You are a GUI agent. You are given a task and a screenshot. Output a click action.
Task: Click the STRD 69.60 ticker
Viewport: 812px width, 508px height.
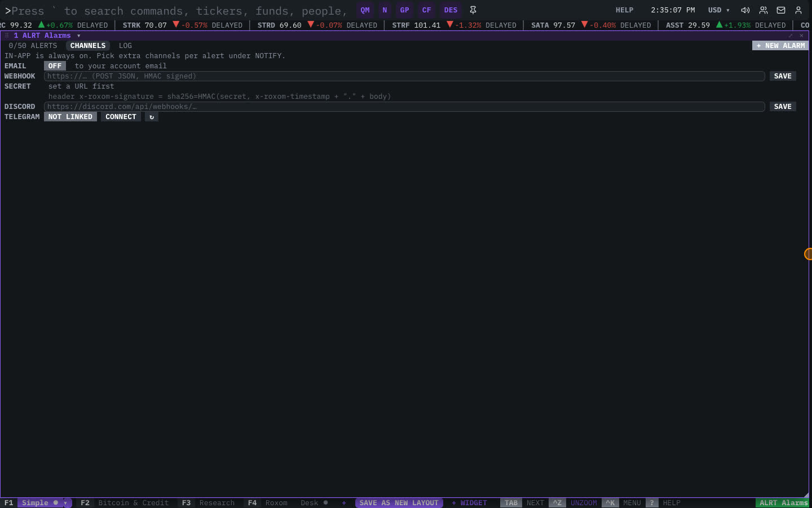[317, 25]
